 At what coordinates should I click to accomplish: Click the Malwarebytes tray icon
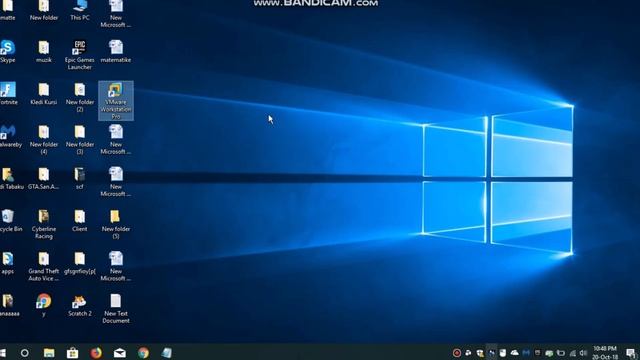pyautogui.click(x=526, y=353)
